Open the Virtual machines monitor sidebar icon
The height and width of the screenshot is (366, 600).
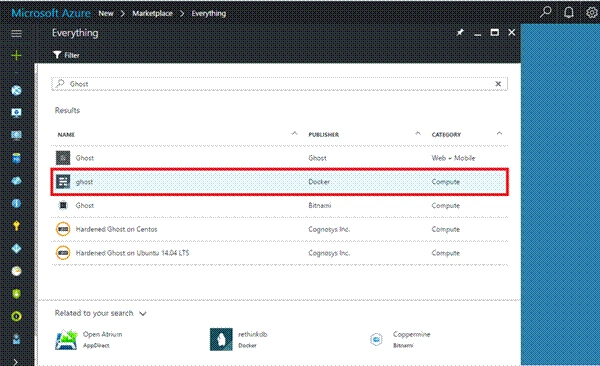16,113
